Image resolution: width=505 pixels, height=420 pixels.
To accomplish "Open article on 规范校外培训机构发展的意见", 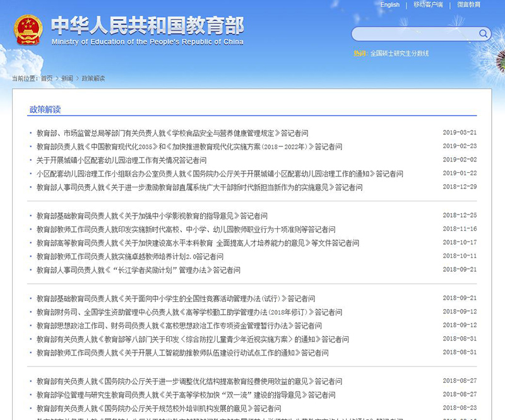I will 159,408.
